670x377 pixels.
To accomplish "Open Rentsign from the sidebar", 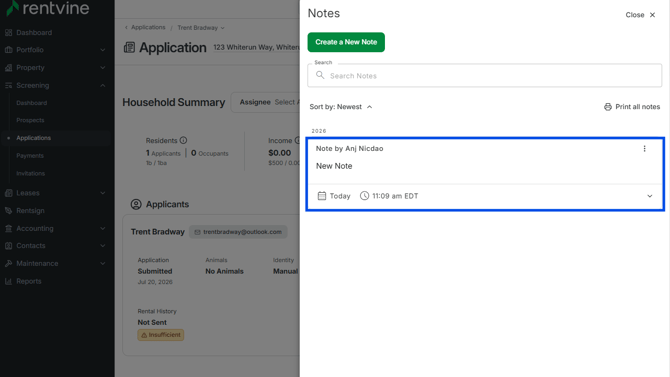I will 30,211.
